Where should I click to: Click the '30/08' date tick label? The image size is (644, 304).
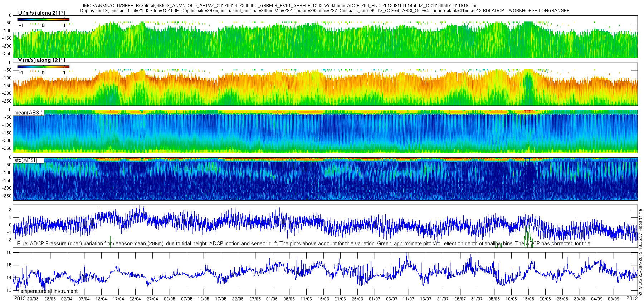click(x=580, y=299)
